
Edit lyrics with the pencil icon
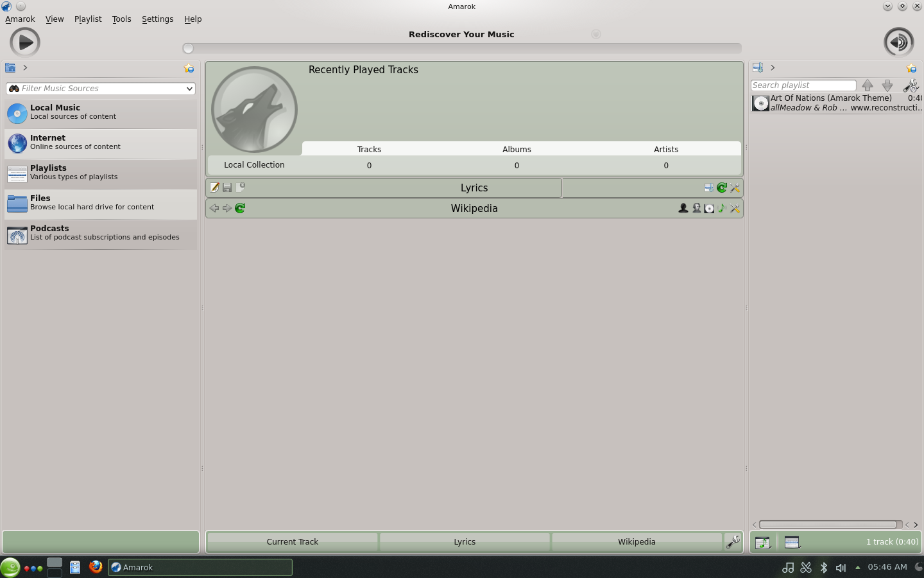click(x=214, y=188)
